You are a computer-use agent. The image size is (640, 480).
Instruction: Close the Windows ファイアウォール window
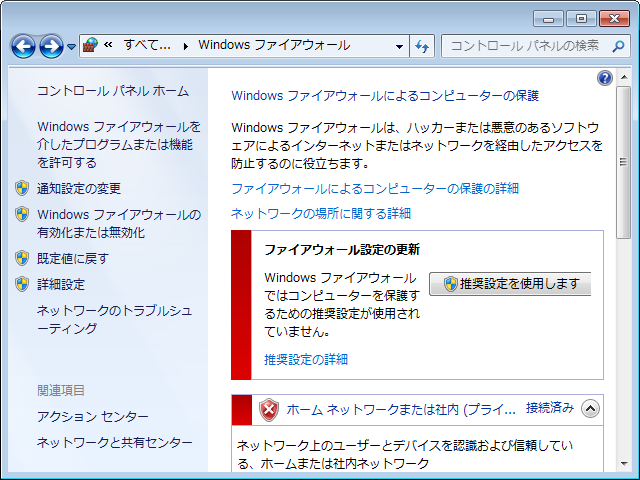tap(614, 19)
